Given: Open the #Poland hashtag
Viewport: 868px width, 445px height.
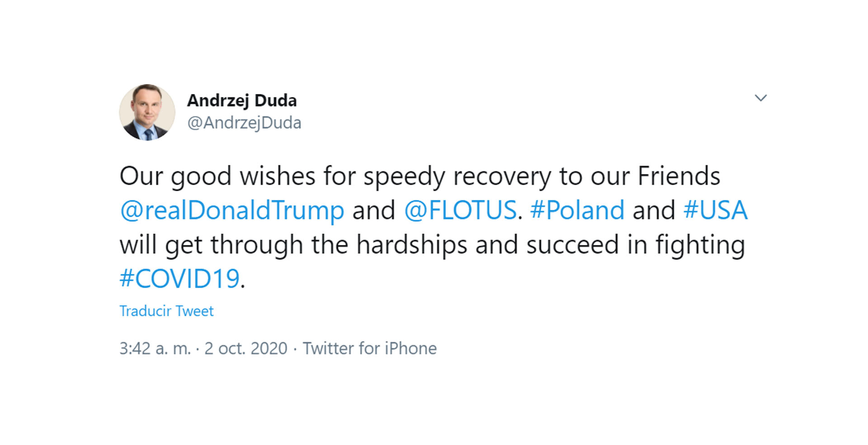Looking at the screenshot, I should point(577,210).
